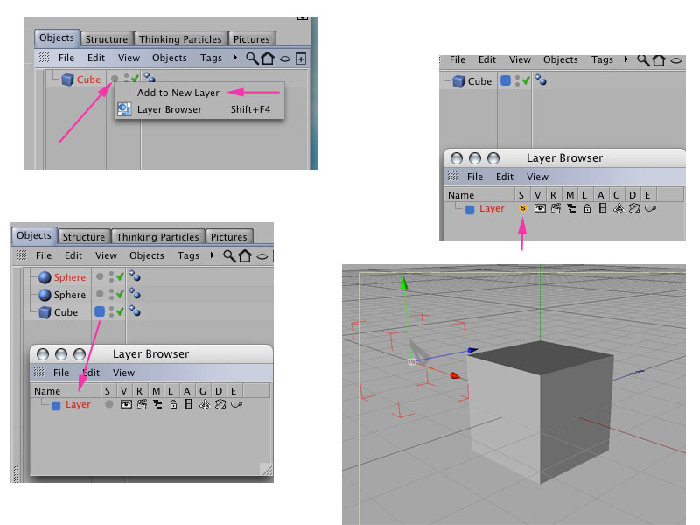700x525 pixels.
Task: Click the Generators icon on the gray-Solo Layer row
Action: [204, 404]
